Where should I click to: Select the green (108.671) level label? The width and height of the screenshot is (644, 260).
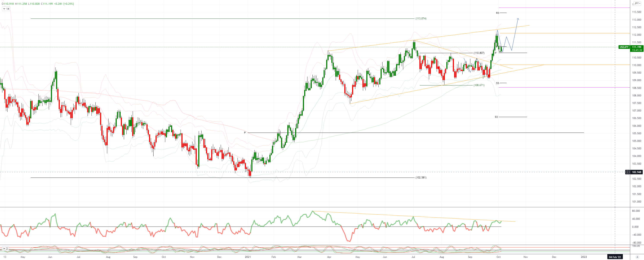click(479, 85)
